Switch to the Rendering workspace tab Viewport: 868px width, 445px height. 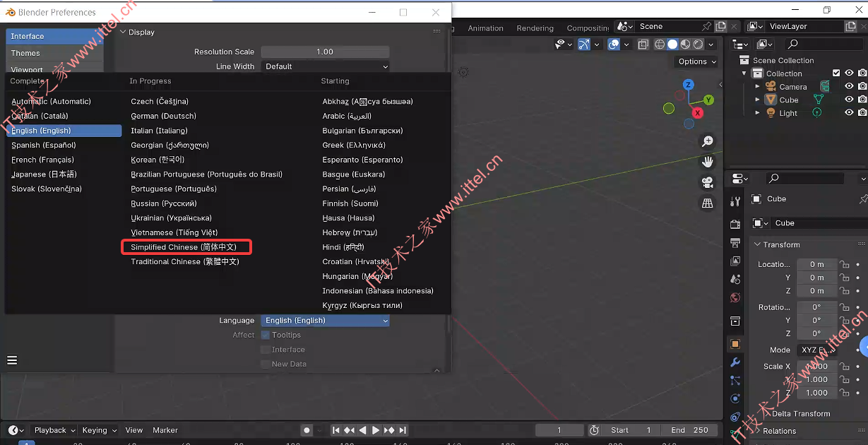[535, 28]
